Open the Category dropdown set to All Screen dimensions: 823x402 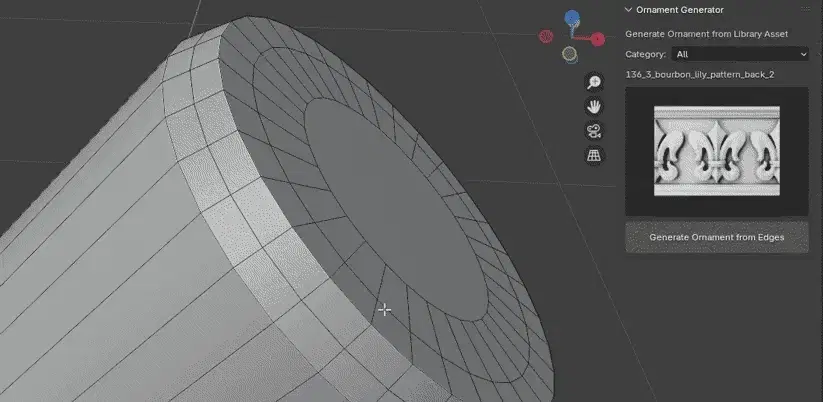click(740, 54)
